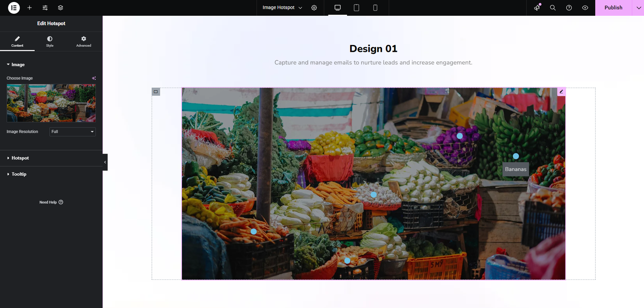This screenshot has width=644, height=308.
Task: Select the Design 01 heading
Action: click(374, 49)
